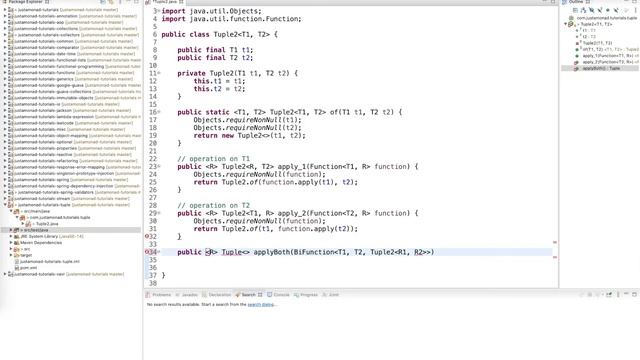Toggle Hide Static Members in Outline

coord(600,10)
